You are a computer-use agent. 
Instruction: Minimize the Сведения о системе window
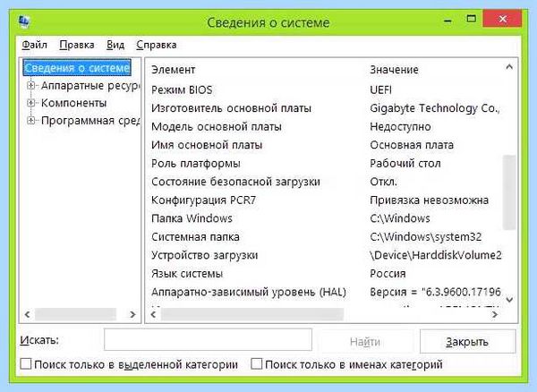[x=447, y=21]
